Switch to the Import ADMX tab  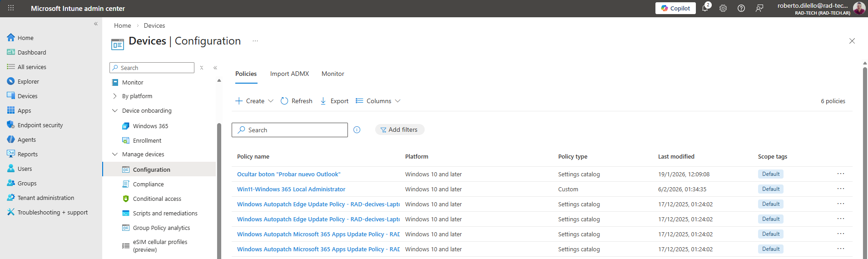289,74
